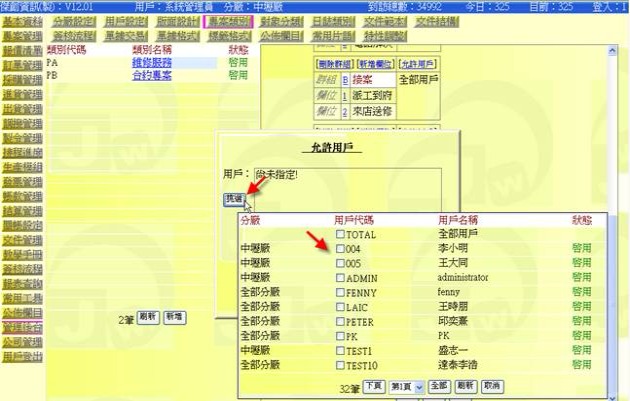Select the ADMIN user checkbox
This screenshot has width=630, height=401.
340,277
